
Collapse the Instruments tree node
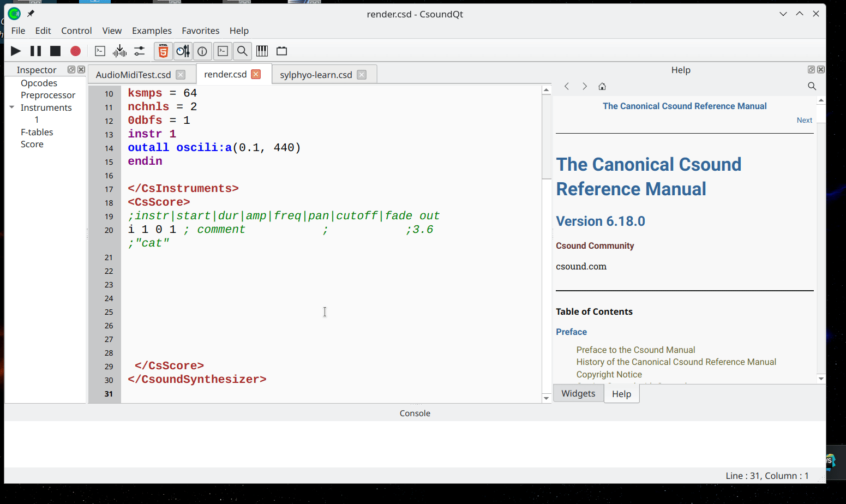(12, 107)
